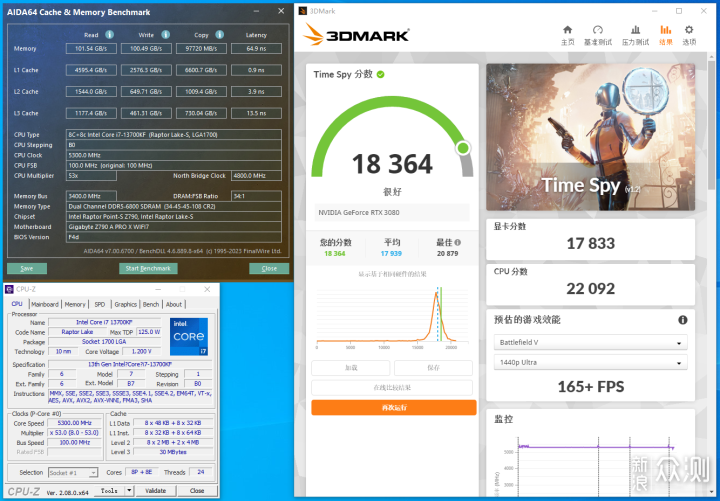Click the 3DMark logo
The image size is (720, 501).
click(356, 34)
